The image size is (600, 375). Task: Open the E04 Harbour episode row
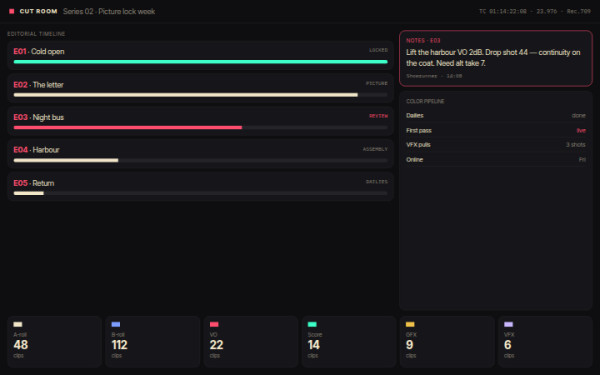(201, 154)
